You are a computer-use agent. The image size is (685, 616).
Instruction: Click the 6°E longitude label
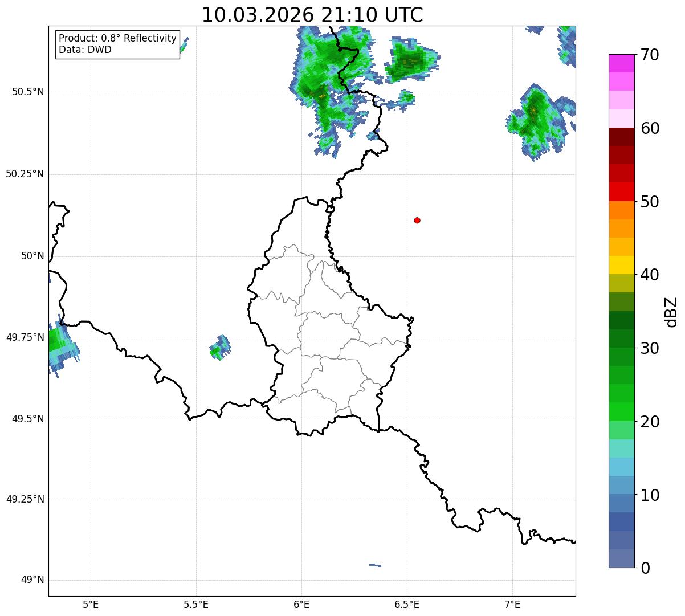pyautogui.click(x=301, y=605)
